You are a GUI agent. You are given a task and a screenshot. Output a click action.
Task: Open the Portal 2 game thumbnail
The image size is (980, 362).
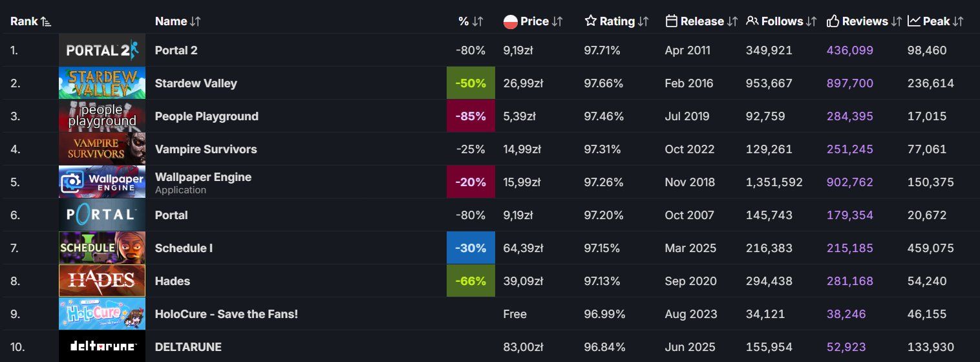coord(102,50)
